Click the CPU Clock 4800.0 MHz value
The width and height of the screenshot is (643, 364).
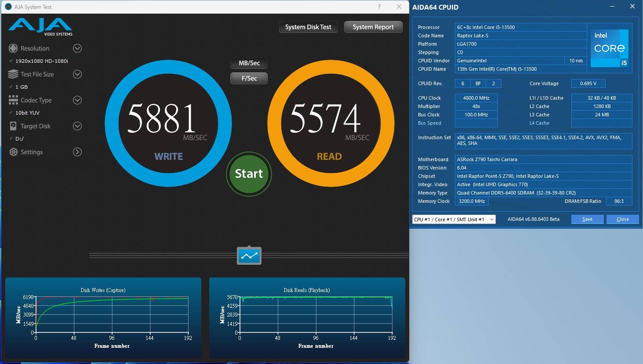476,98
